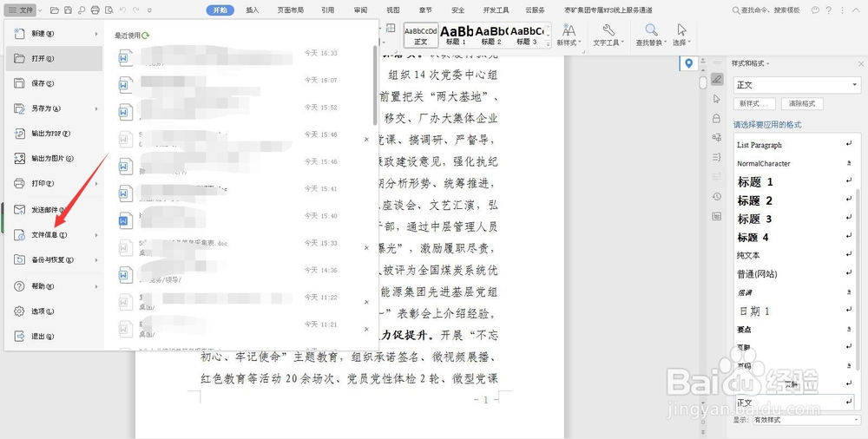Image resolution: width=868 pixels, height=439 pixels.
Task: Switch to the 引用 ribbon tab
Action: click(x=328, y=10)
